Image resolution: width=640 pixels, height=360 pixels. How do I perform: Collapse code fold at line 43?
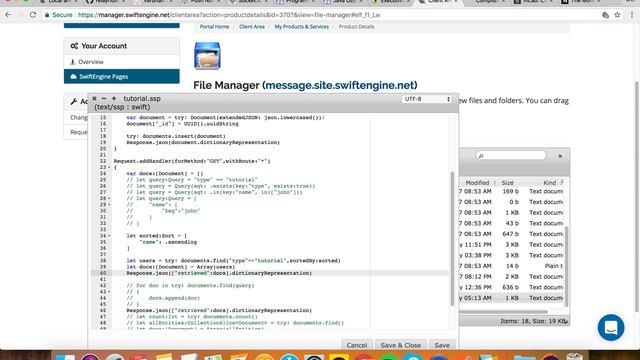click(109, 291)
